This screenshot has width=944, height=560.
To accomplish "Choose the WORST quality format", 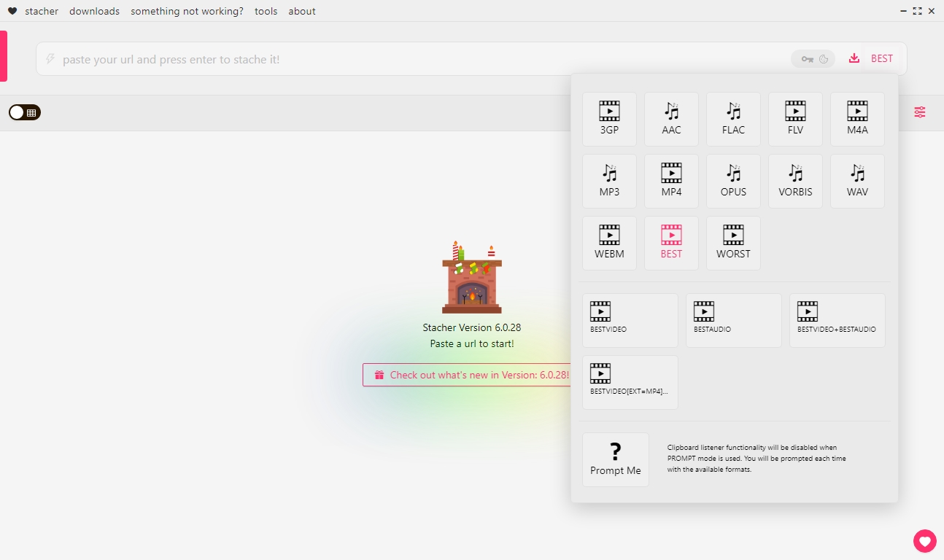I will tap(733, 243).
